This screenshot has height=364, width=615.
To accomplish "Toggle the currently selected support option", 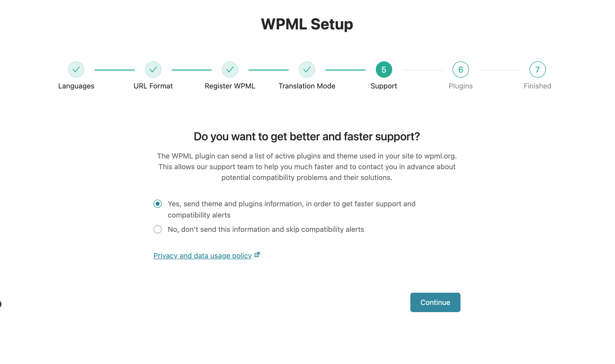I will click(157, 229).
